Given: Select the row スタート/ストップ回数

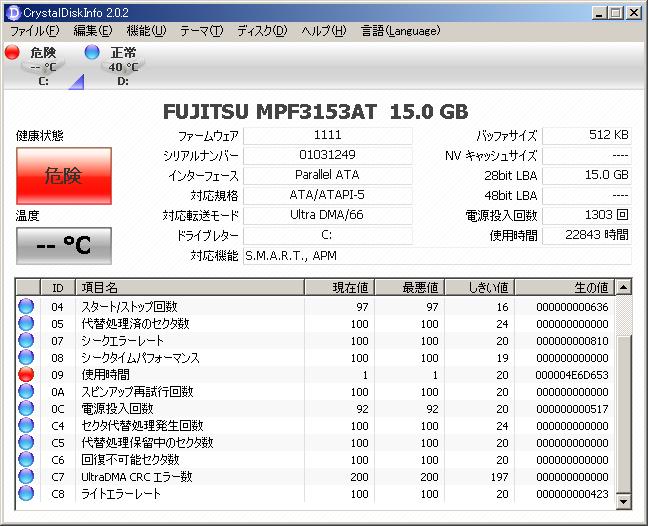Looking at the screenshot, I should (315, 307).
